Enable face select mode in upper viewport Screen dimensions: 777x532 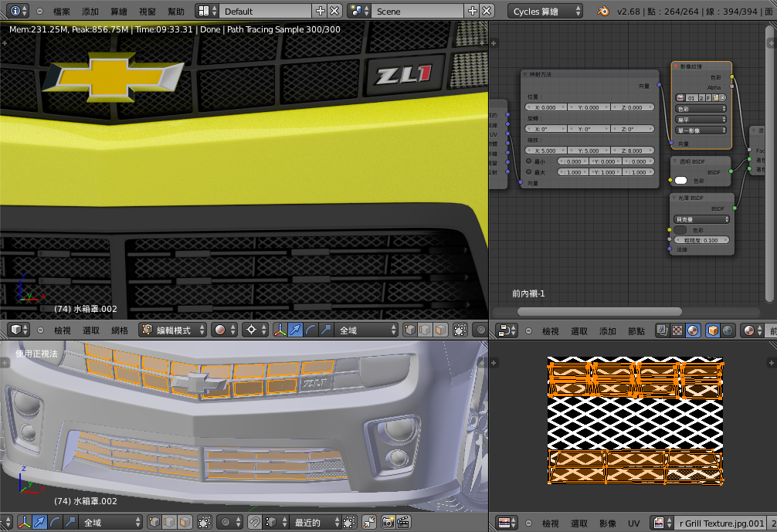440,330
